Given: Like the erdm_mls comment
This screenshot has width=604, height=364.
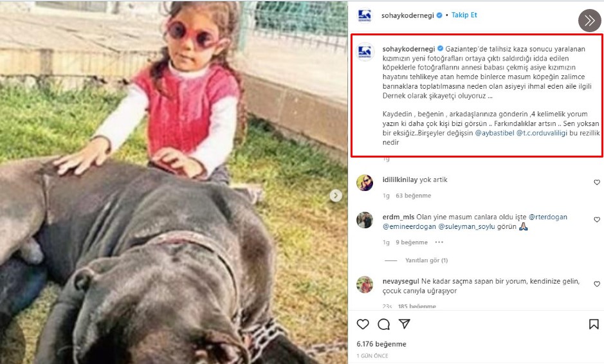Looking at the screenshot, I should pos(597,219).
